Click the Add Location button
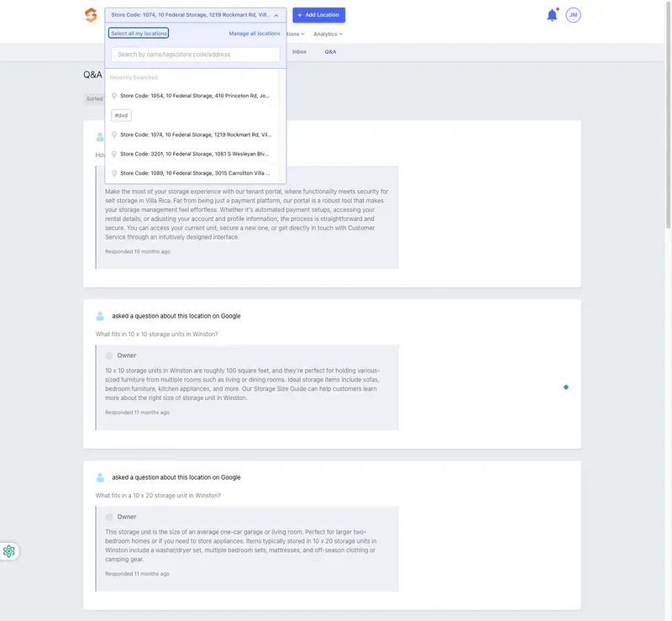Viewport: 672px width, 621px height. coord(319,15)
